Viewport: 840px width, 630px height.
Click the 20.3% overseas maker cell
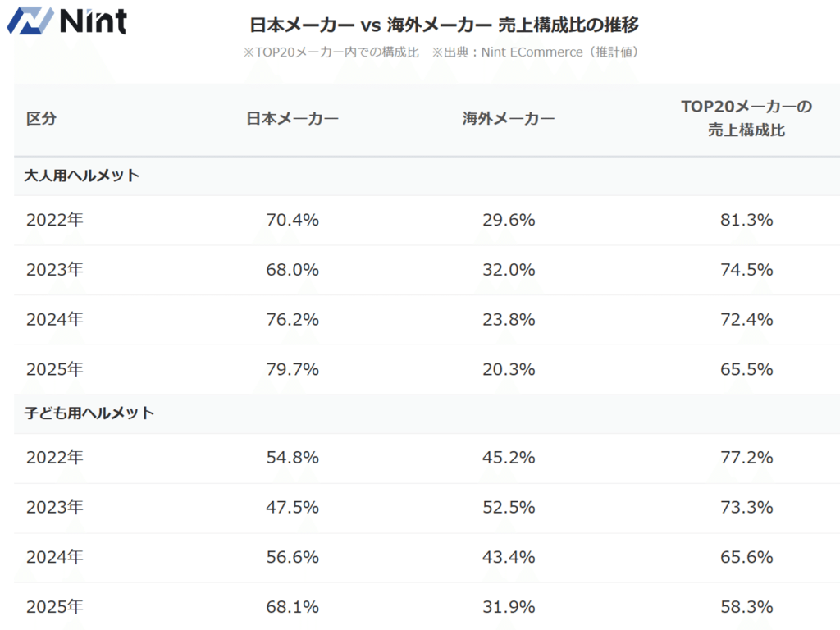tap(509, 369)
